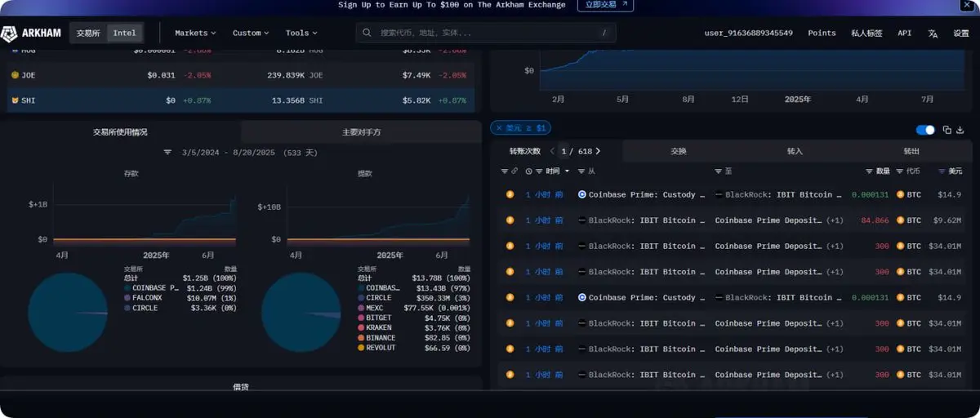Expand the Custom menu
This screenshot has height=418, width=980.
pos(251,33)
